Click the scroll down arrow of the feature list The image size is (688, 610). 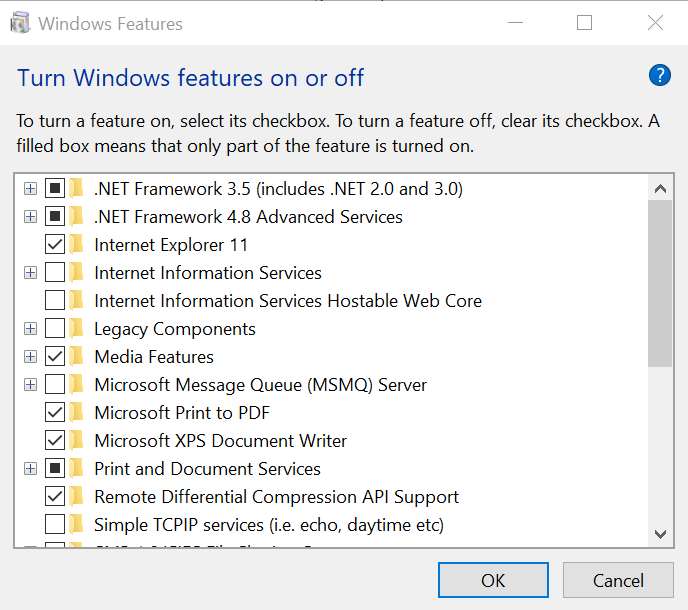(x=660, y=535)
